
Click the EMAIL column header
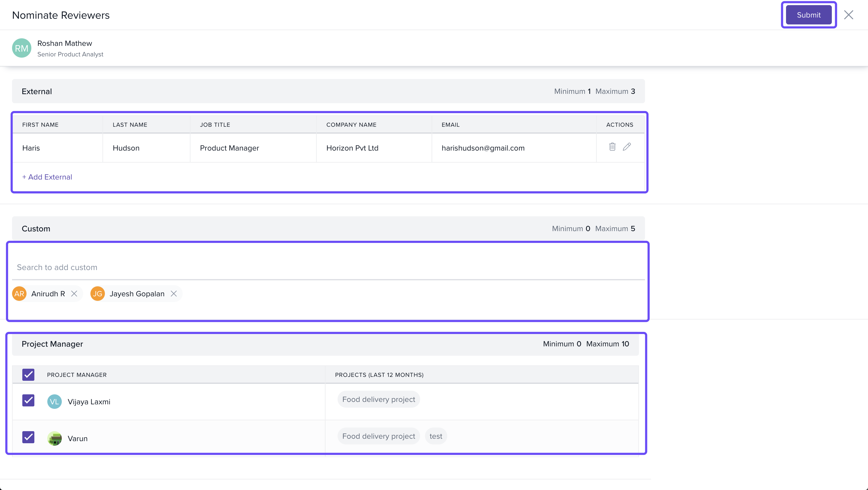click(451, 125)
